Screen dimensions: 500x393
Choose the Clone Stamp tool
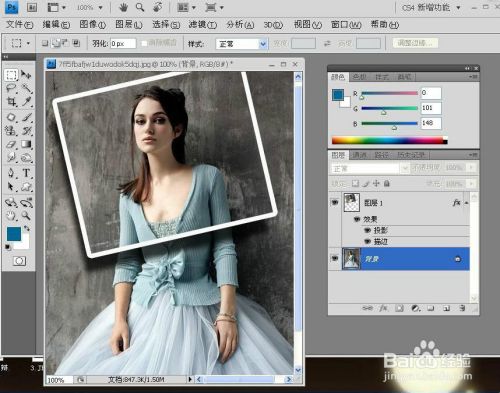pyautogui.click(x=11, y=131)
